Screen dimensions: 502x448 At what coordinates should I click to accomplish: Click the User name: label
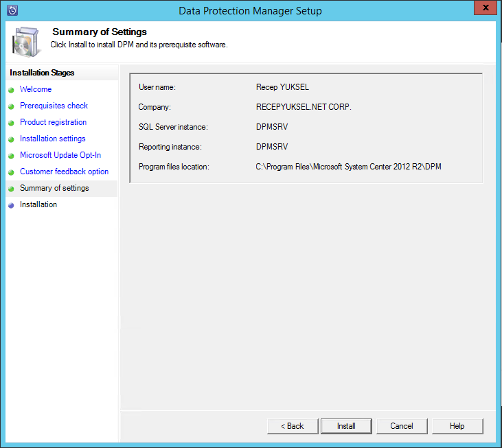(157, 87)
